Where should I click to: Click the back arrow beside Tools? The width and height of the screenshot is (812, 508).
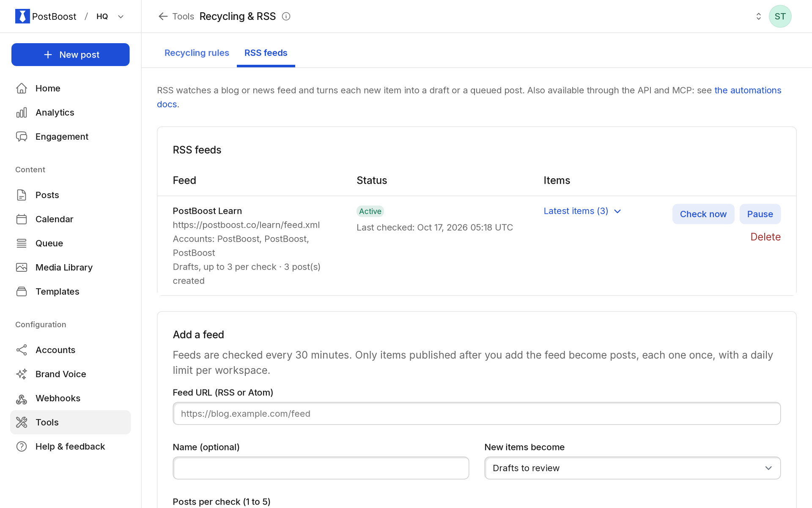(163, 17)
